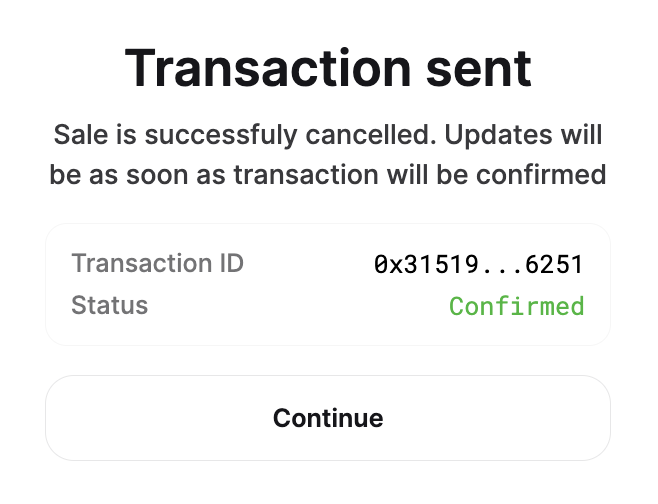Click the 'ID' part of the Transaction ID label
This screenshot has height=504, width=658.
pyautogui.click(x=230, y=264)
